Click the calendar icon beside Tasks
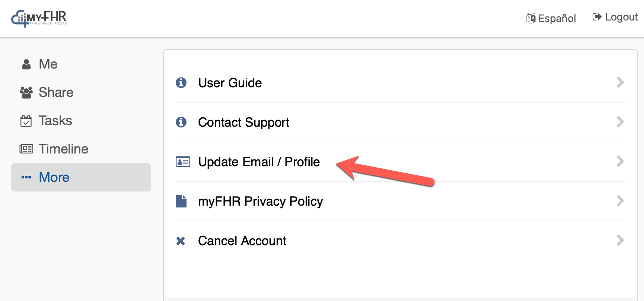644x301 pixels. (x=26, y=121)
